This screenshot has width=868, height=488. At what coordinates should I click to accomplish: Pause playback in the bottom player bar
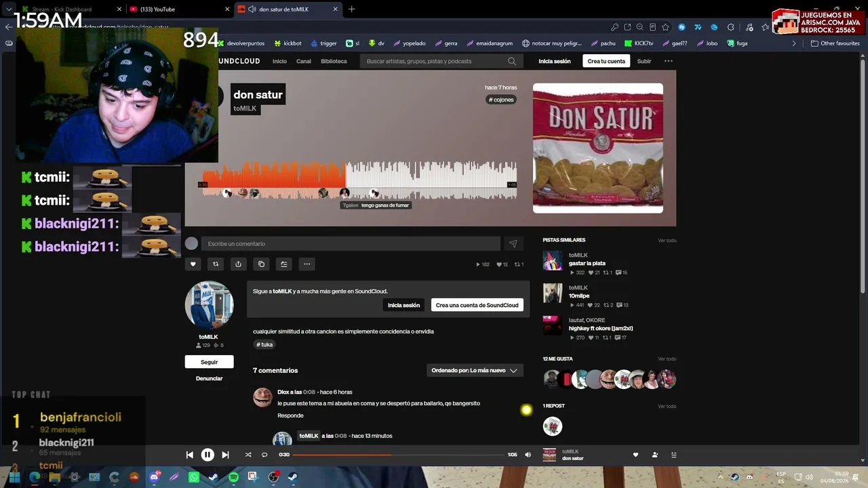pyautogui.click(x=208, y=455)
